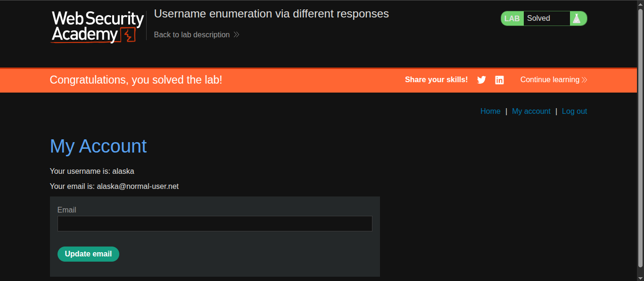The width and height of the screenshot is (644, 281).
Task: Click the double chevron after Back to lab description
Action: pos(237,34)
